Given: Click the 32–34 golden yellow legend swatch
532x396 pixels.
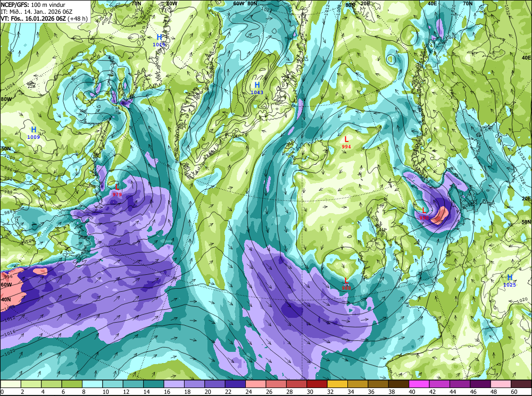Looking at the screenshot, I should (337, 384).
